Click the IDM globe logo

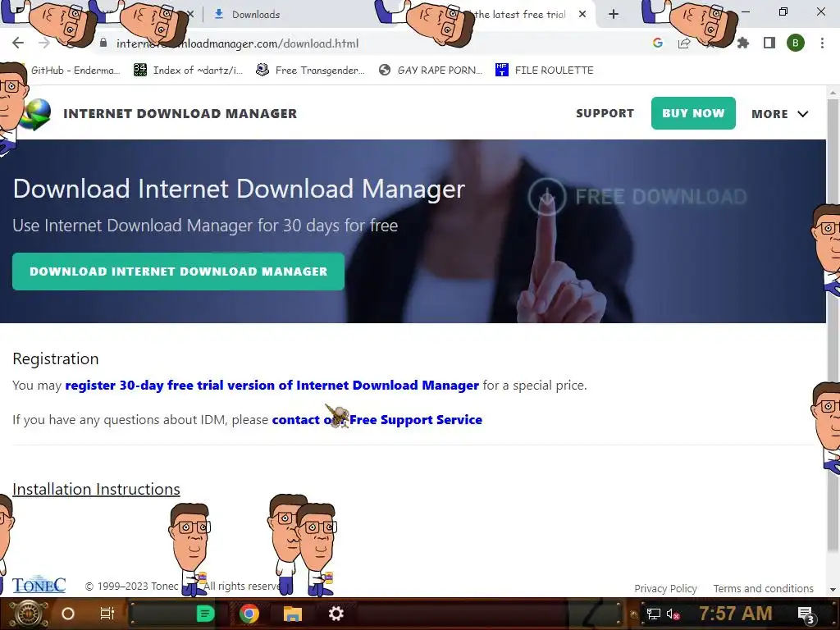point(36,114)
